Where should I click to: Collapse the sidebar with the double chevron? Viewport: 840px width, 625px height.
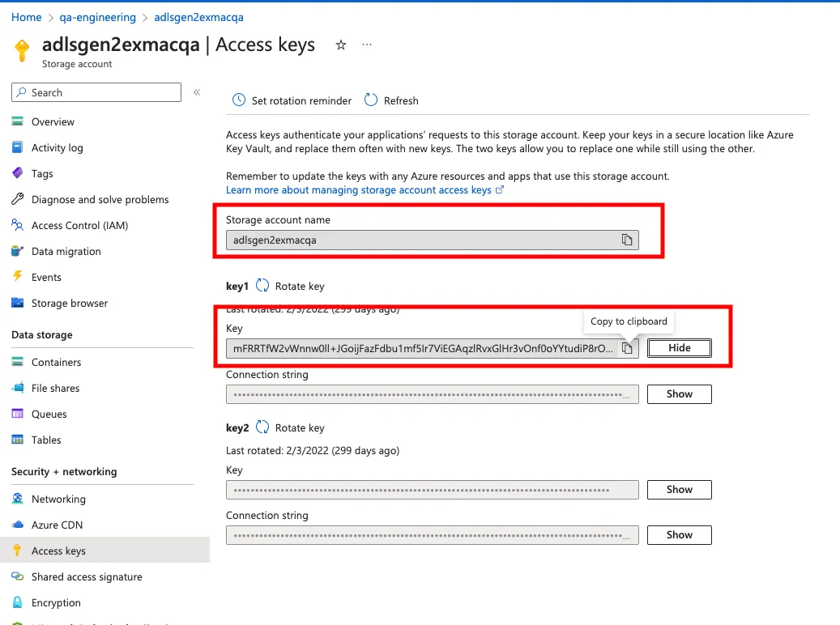(197, 92)
